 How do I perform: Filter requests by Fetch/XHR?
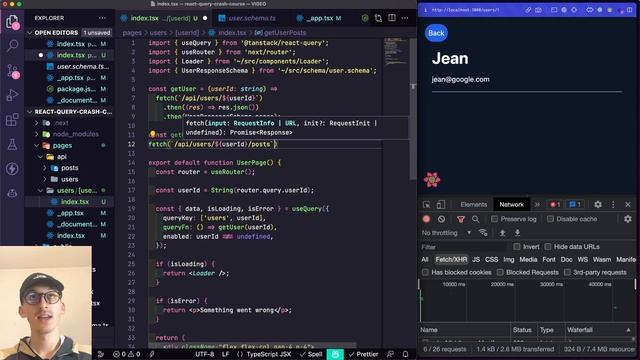tap(451, 260)
